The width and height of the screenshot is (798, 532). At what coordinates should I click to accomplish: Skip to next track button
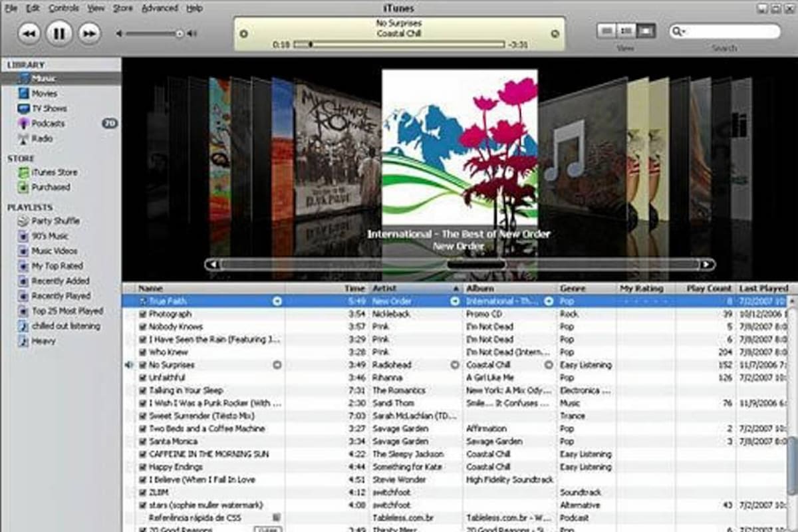tap(89, 33)
